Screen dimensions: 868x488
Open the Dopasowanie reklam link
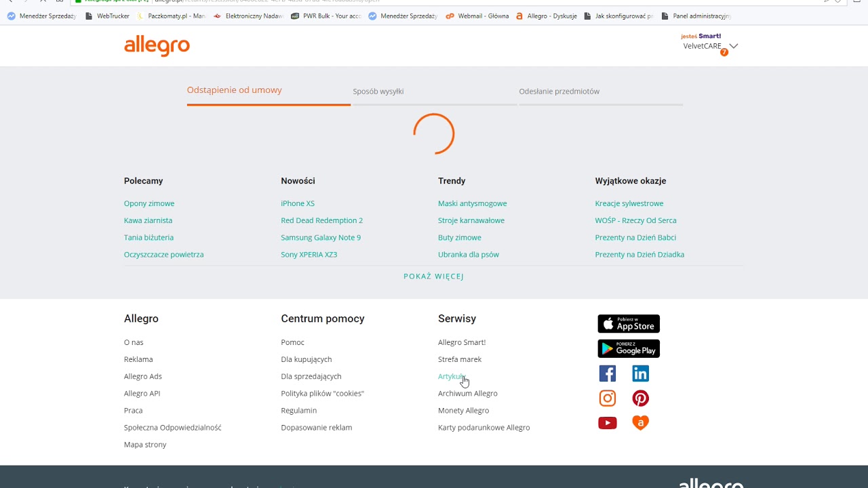click(317, 427)
